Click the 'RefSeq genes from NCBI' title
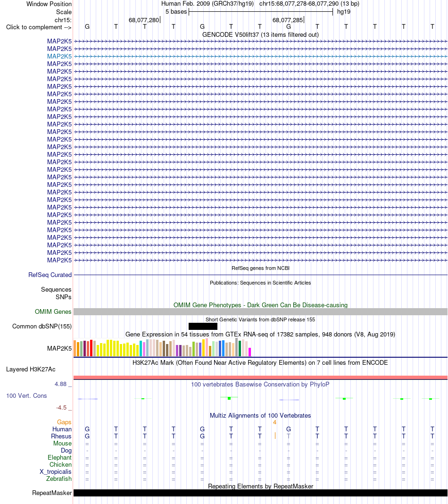This screenshot has height=504, width=448. [x=260, y=268]
